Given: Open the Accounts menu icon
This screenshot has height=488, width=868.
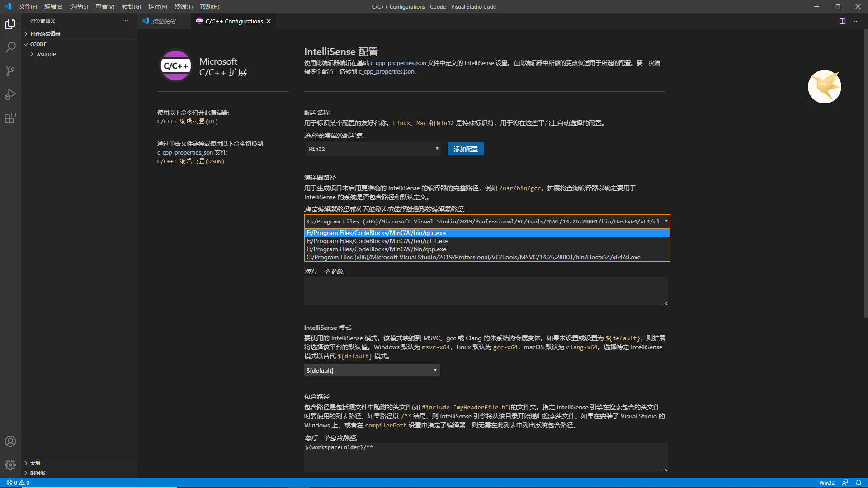Looking at the screenshot, I should [x=10, y=441].
